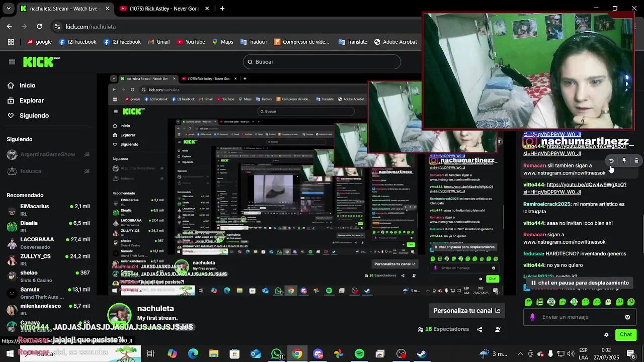
Task: Close the nachuleta Stream tab
Action: [107, 9]
